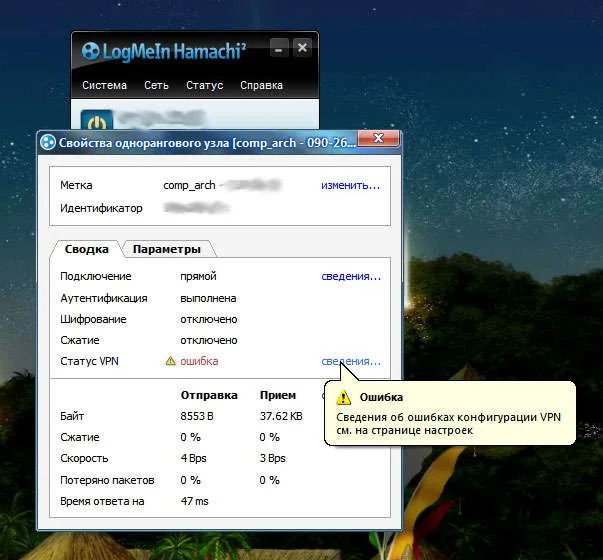Close the peer properties dialog
The image size is (603, 560).
pyautogui.click(x=378, y=138)
